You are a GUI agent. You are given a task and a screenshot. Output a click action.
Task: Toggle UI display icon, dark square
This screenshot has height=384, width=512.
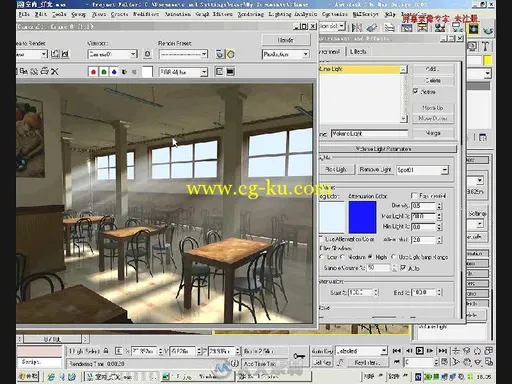tap(230, 72)
